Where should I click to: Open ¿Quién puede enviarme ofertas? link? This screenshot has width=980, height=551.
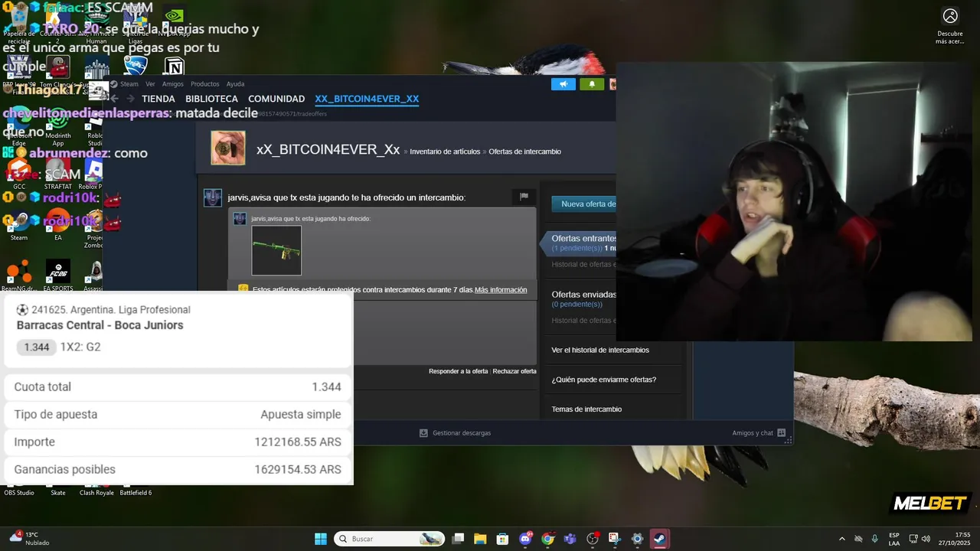click(603, 380)
